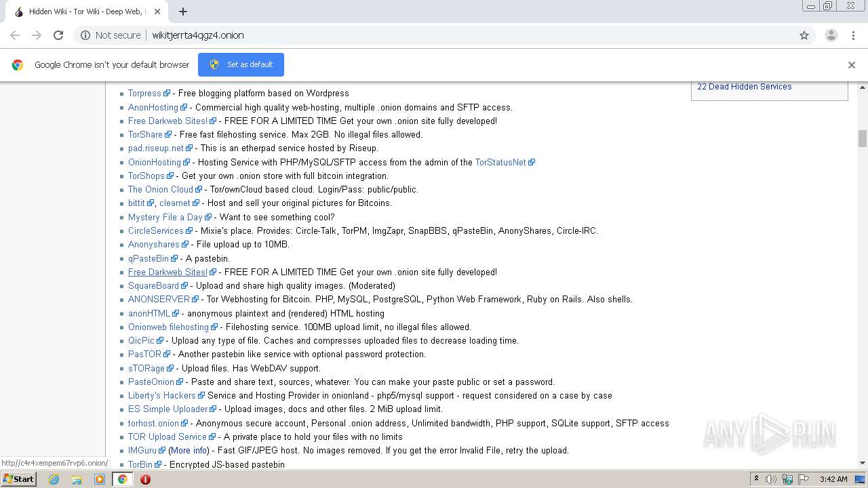Switch to Chrome taskbar button
The width and height of the screenshot is (868, 488).
pyautogui.click(x=122, y=479)
